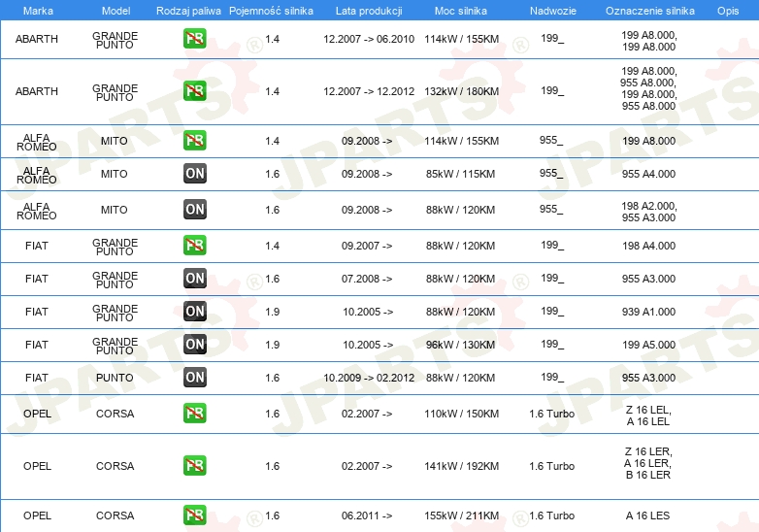Click petrol icon in Fiat Grande Punto 1.4 row
Screen dimensions: 759x532
tap(194, 245)
